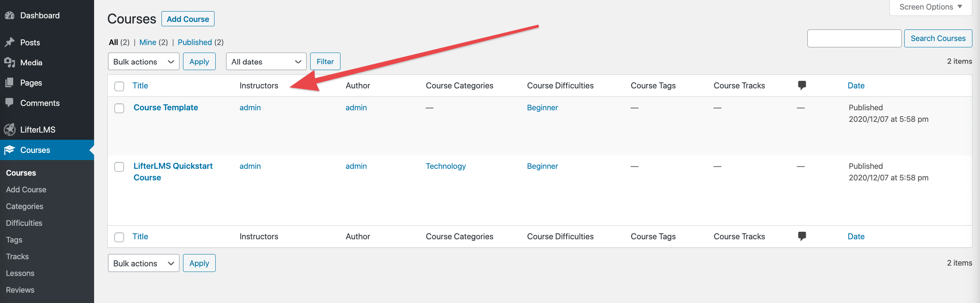
Task: Click the Media library icon
Action: (10, 63)
